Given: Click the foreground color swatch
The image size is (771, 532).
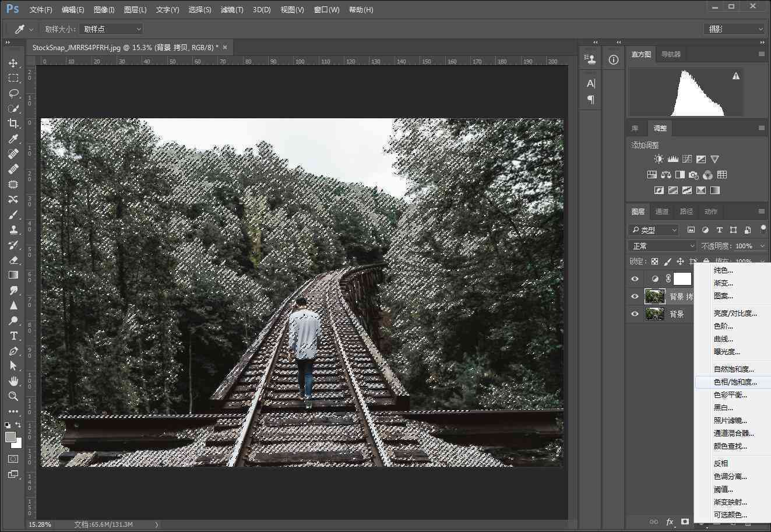Looking at the screenshot, I should click(x=10, y=437).
